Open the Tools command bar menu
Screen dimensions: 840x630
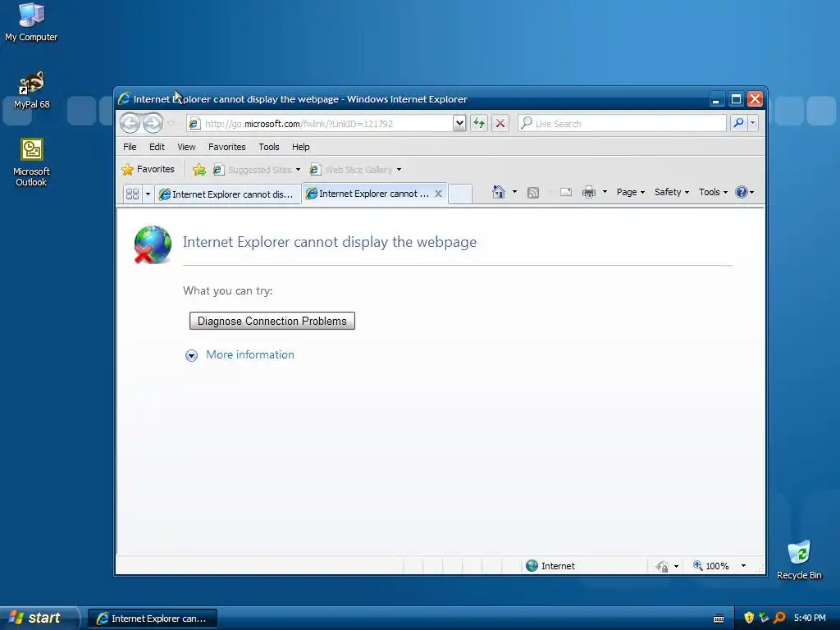713,192
